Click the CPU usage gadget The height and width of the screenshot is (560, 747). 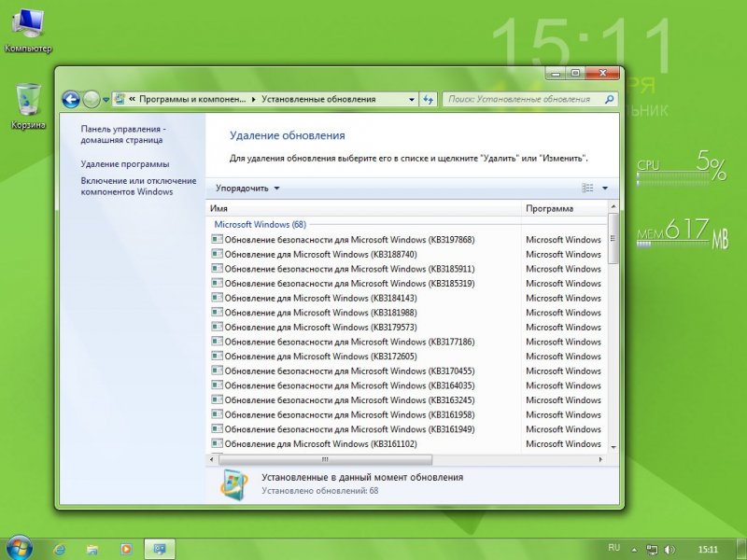pyautogui.click(x=683, y=167)
